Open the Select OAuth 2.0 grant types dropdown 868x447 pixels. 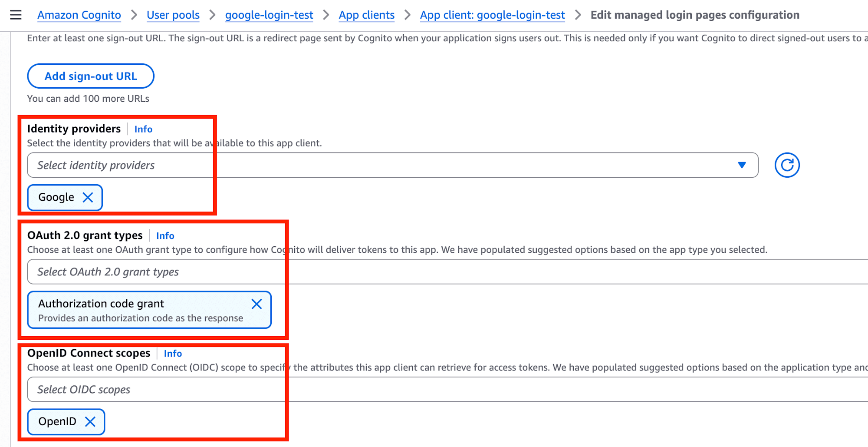434,272
